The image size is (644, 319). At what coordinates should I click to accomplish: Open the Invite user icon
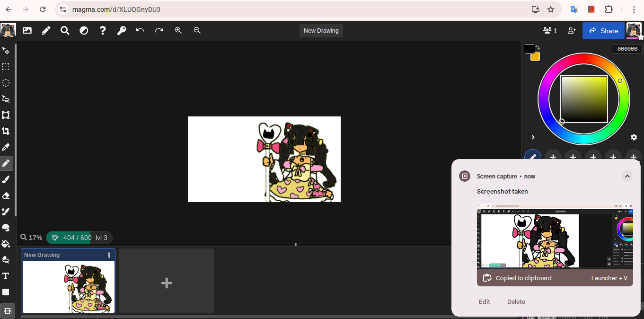pyautogui.click(x=572, y=31)
